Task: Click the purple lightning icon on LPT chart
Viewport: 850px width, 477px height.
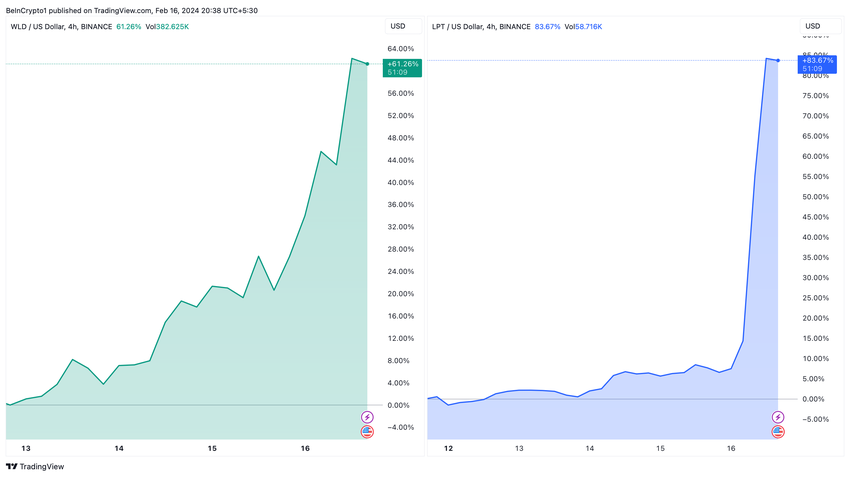Action: pyautogui.click(x=778, y=417)
